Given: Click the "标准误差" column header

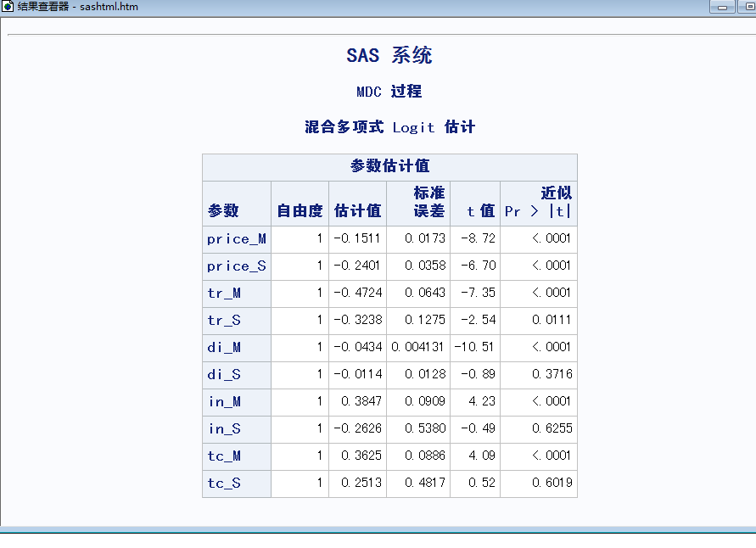Looking at the screenshot, I should (429, 201).
